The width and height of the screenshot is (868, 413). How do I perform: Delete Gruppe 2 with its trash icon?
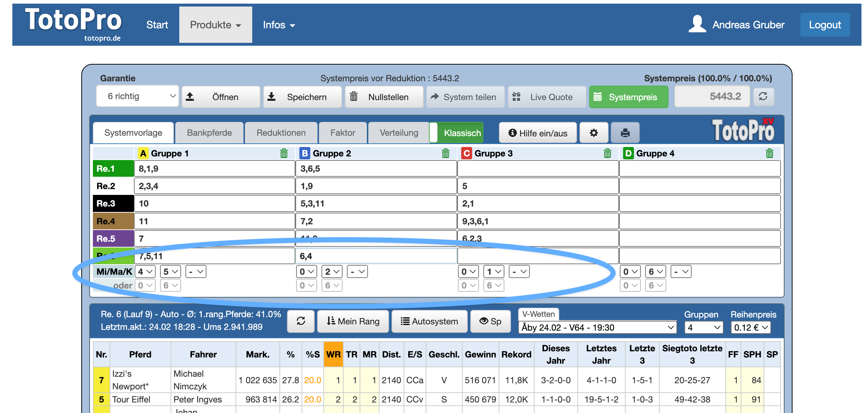446,154
